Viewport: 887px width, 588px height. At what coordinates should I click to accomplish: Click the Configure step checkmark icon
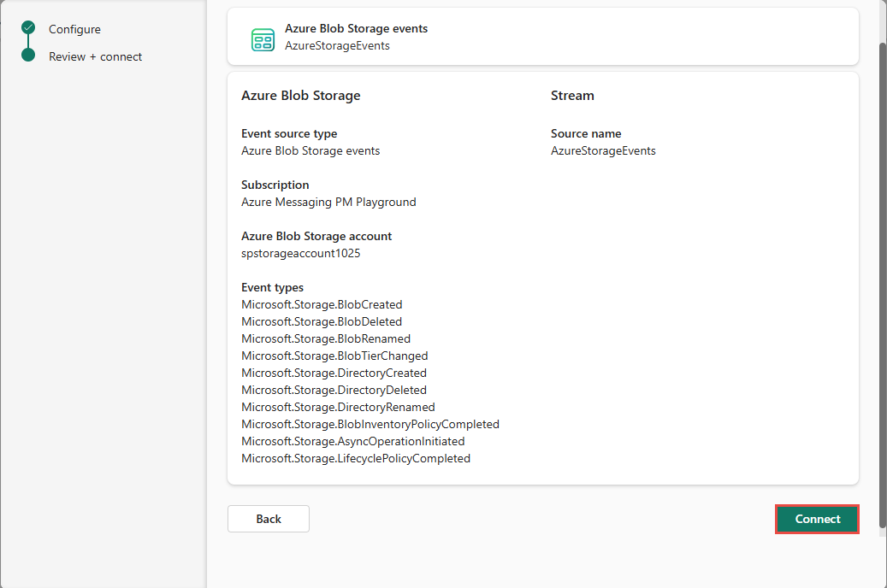pyautogui.click(x=28, y=28)
